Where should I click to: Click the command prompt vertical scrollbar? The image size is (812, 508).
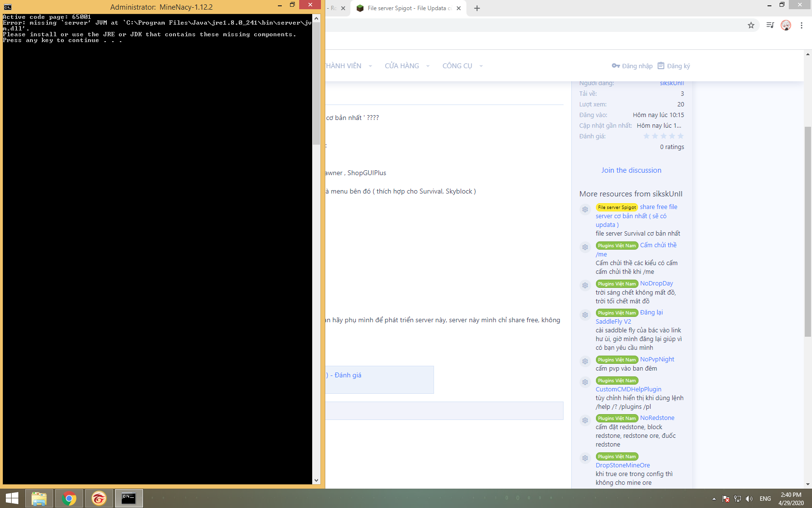(316, 242)
